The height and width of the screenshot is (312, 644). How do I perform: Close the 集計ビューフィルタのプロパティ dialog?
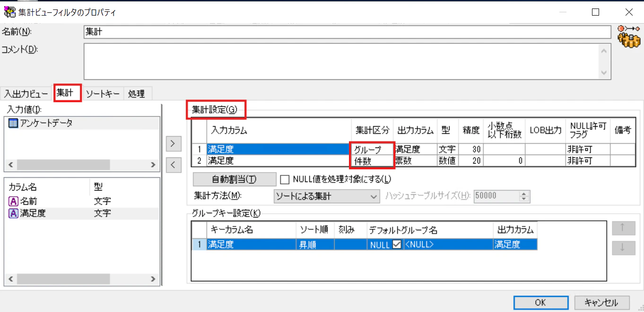coord(628,12)
